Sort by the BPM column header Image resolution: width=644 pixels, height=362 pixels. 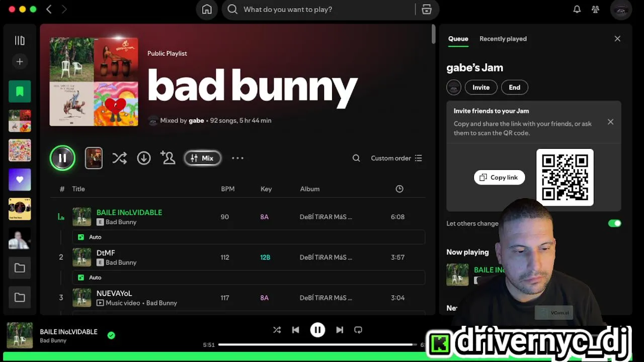(x=228, y=189)
